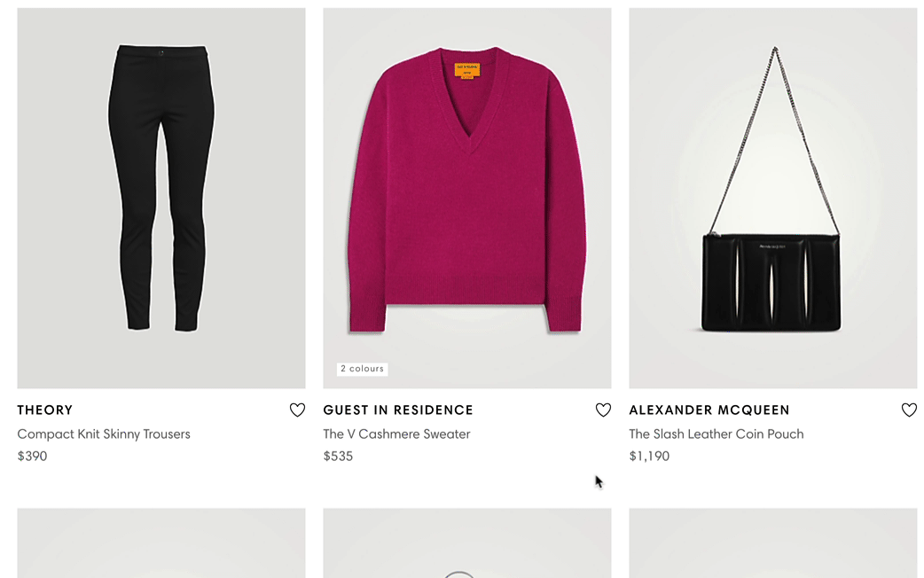
Task: Click the $390 trousers price
Action: pyautogui.click(x=33, y=456)
